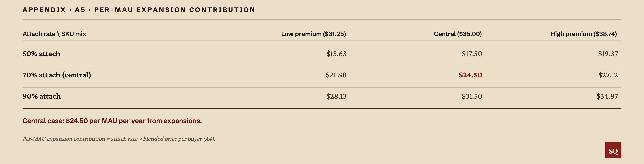Click the High premium ($38.74) column header
Viewport: 644px width, 164px height.
[583, 34]
